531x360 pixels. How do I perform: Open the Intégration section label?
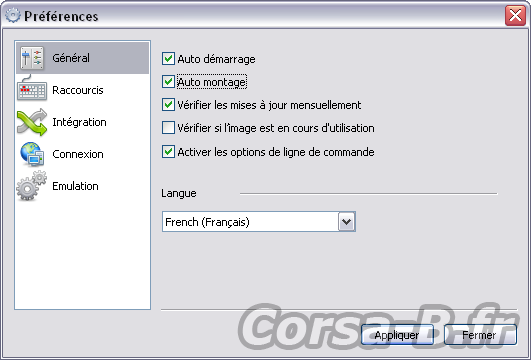79,122
